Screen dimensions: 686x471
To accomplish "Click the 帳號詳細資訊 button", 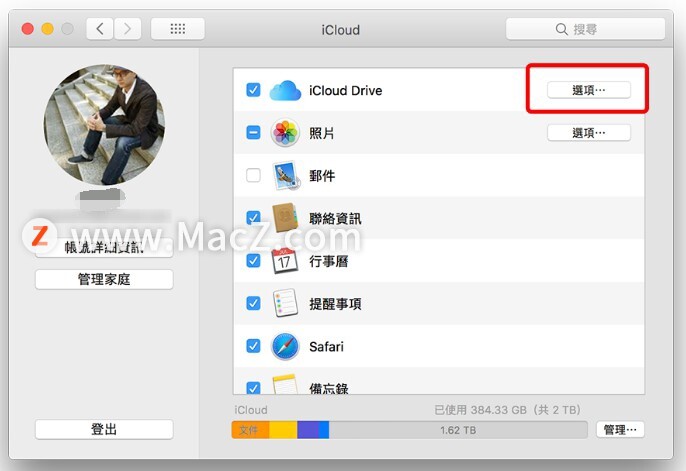I will coord(104,248).
